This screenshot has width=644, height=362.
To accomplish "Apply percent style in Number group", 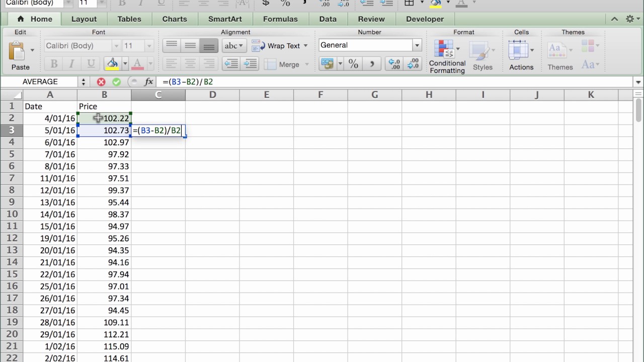I will click(354, 64).
